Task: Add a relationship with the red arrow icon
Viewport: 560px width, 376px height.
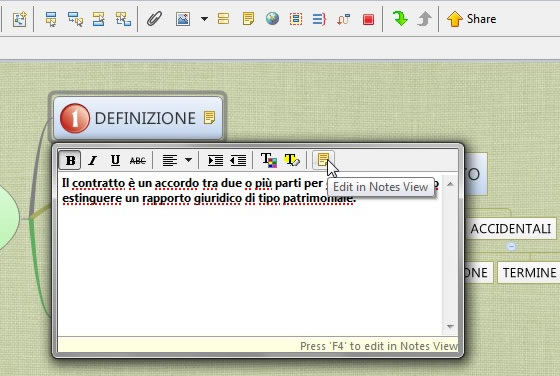Action: (x=343, y=19)
